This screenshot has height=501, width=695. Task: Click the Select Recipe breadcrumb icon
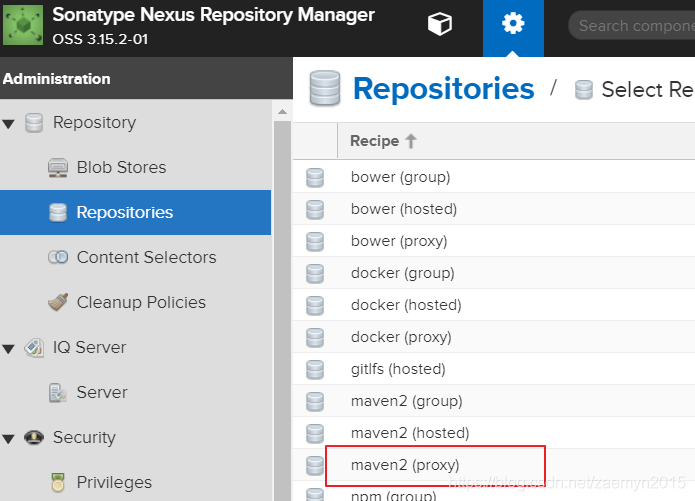tap(584, 90)
